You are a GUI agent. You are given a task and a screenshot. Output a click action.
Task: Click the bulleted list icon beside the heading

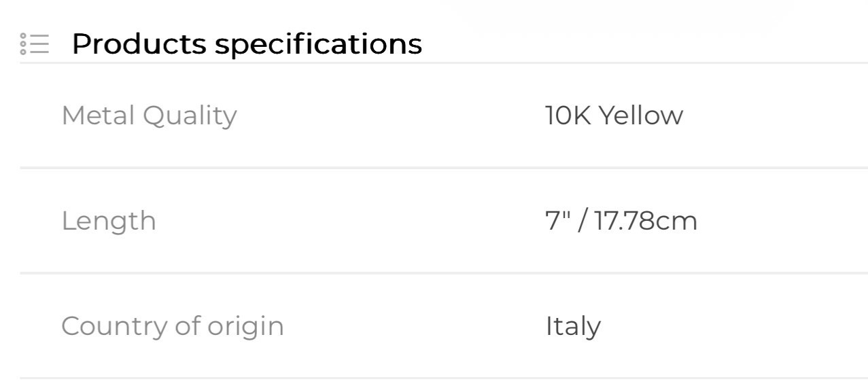[x=35, y=43]
